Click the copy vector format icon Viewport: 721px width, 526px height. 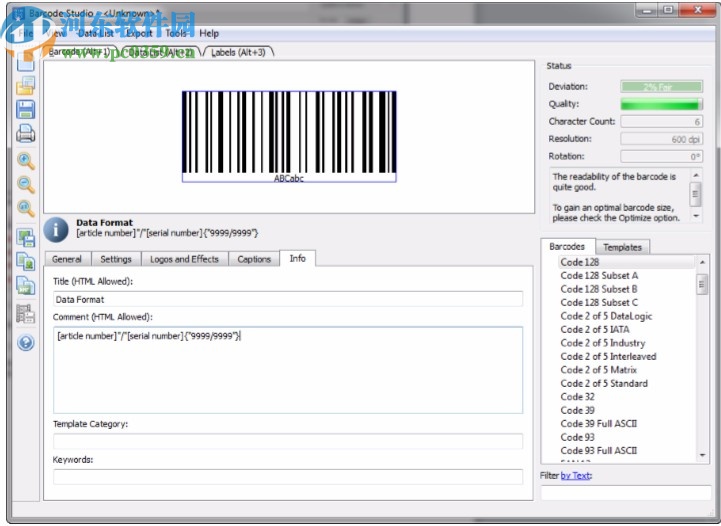(x=26, y=286)
